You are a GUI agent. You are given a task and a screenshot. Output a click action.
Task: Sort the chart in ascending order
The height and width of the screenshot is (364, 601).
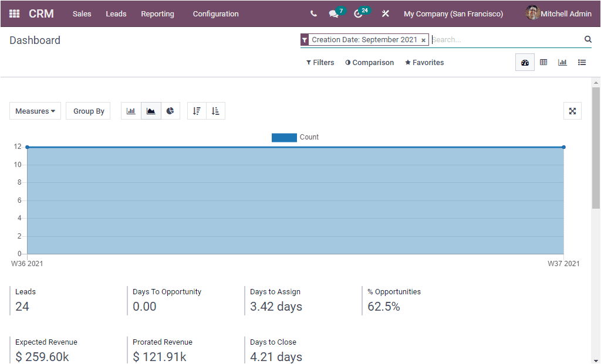click(215, 111)
